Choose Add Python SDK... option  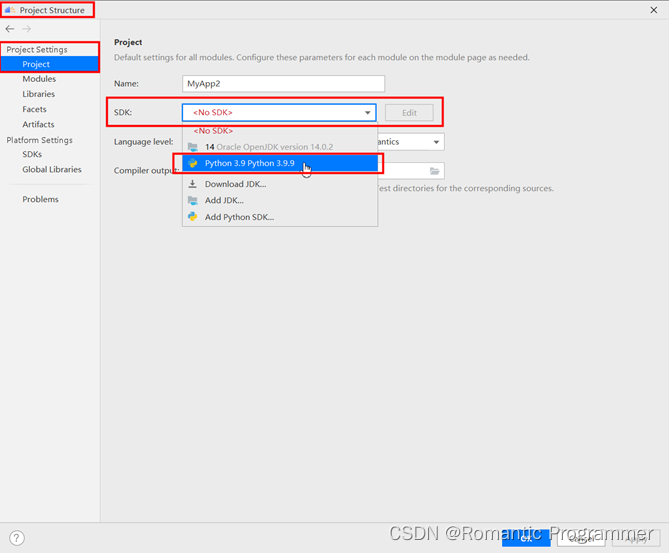click(280, 217)
